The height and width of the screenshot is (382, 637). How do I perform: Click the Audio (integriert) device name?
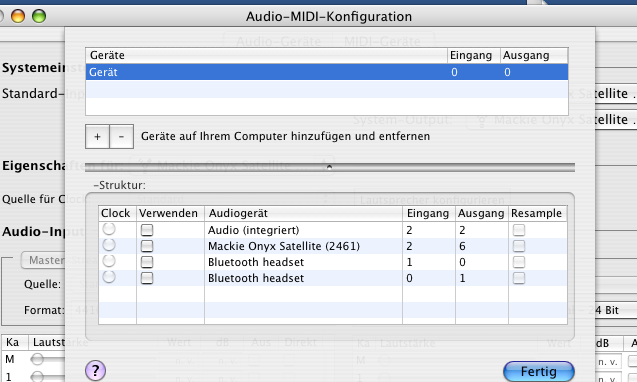[254, 230]
